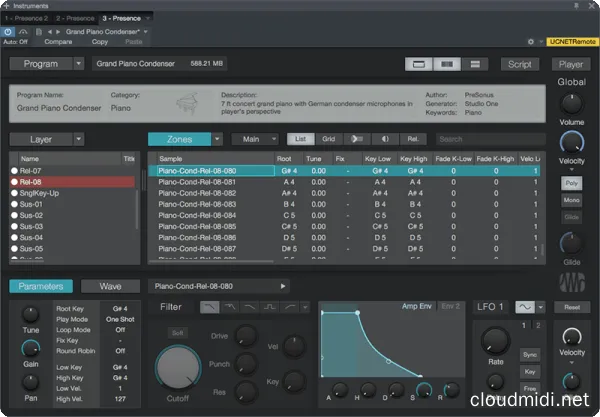600x417 pixels.
Task: Click the Player button
Action: pos(571,64)
